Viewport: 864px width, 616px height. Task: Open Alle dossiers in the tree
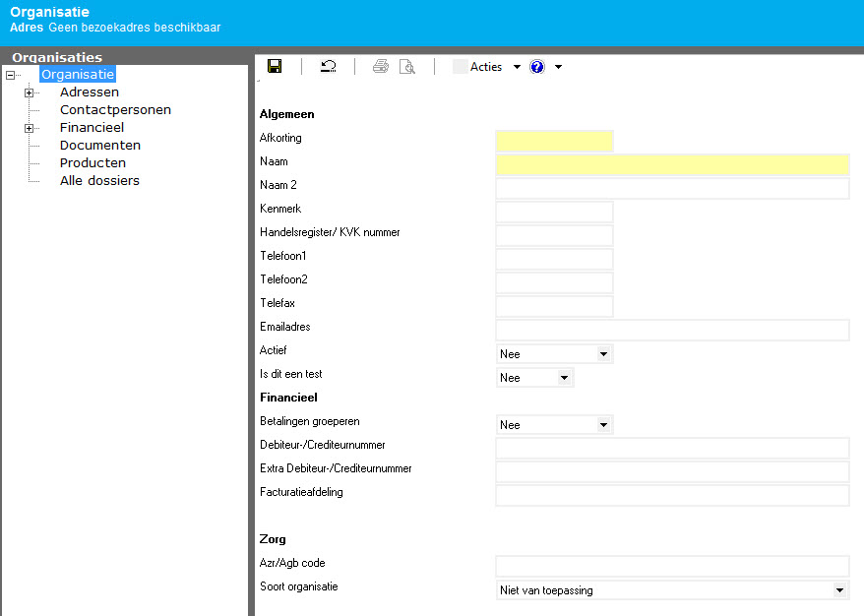pos(99,181)
